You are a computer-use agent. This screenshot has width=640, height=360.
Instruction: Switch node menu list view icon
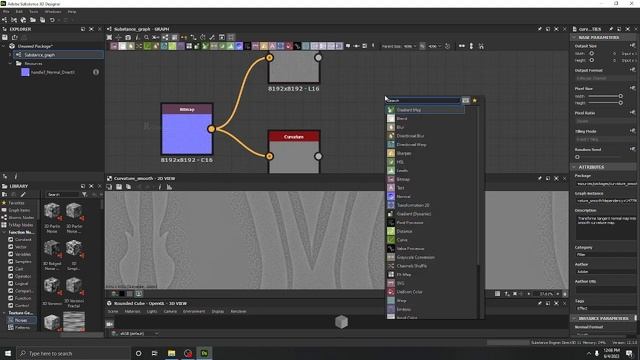465,100
